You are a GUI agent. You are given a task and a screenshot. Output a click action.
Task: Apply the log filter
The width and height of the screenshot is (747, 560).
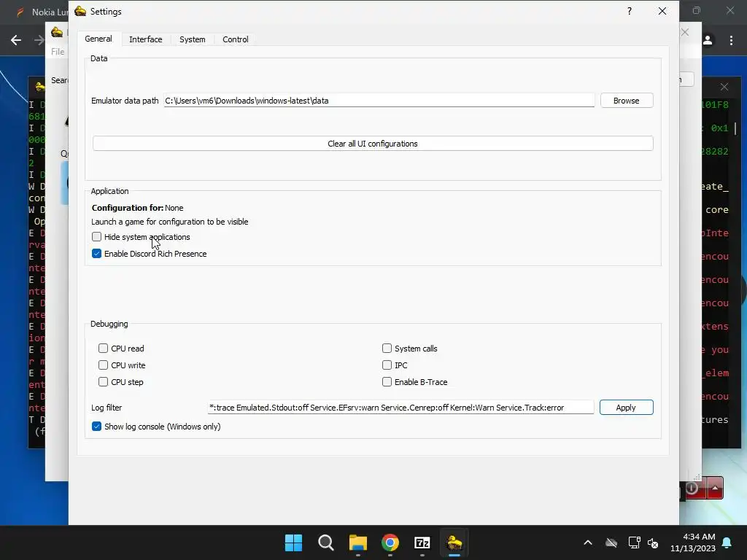[x=626, y=408]
